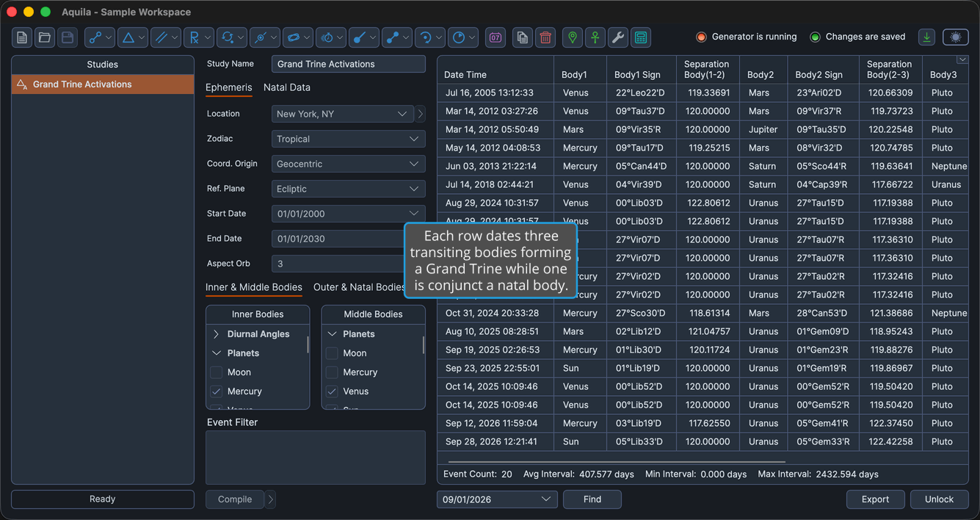Select the Ephemeris tab
980x520 pixels.
click(x=229, y=87)
